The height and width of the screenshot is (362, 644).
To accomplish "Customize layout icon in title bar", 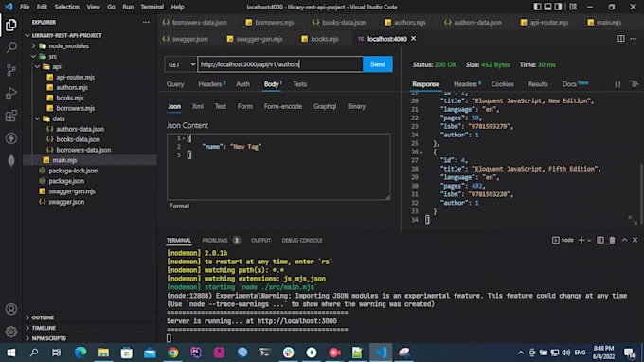I will pos(573,7).
